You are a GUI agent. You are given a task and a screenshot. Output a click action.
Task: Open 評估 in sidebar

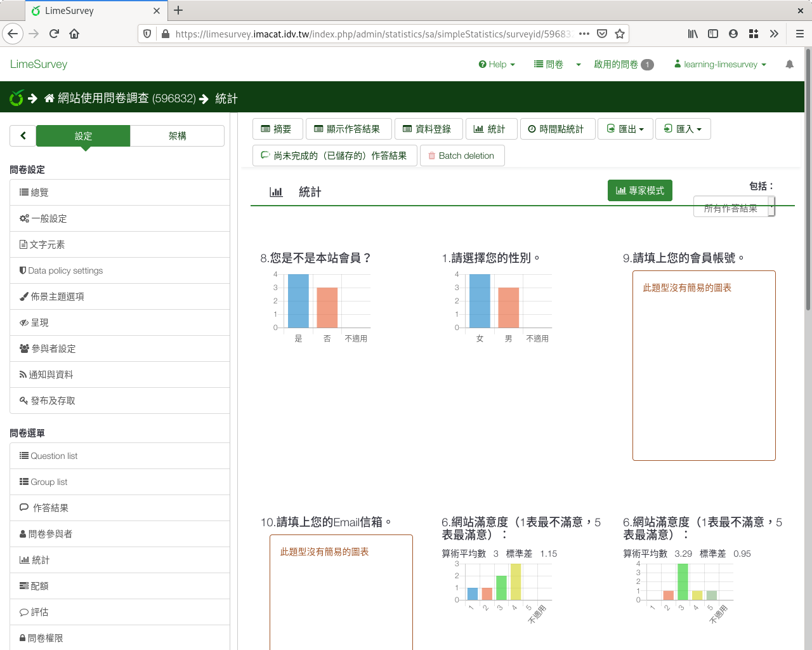coord(120,612)
